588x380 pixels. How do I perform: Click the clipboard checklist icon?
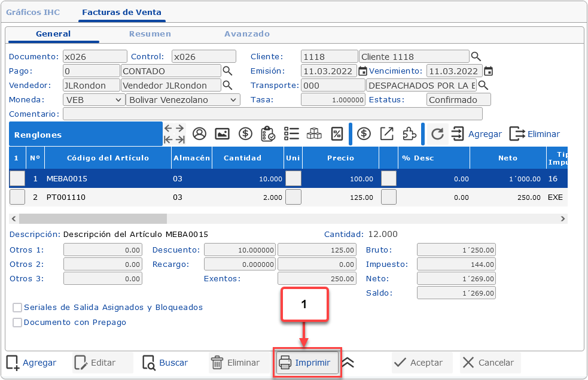[x=268, y=134]
